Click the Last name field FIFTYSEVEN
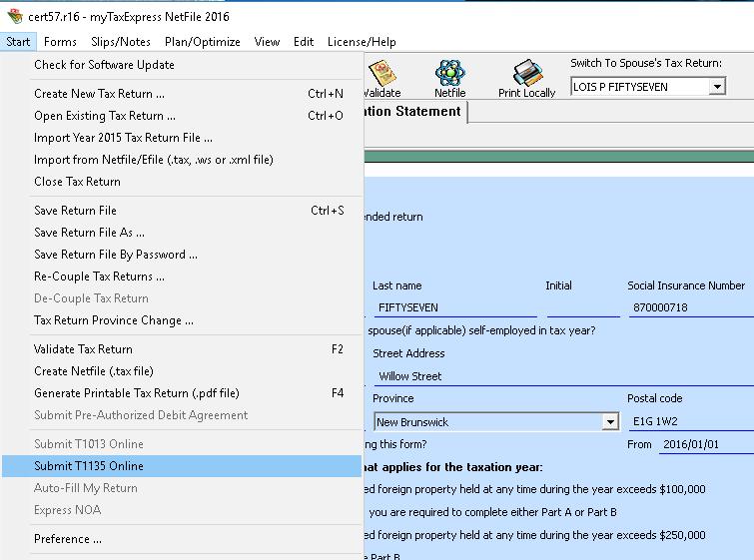This screenshot has width=754, height=560. [455, 307]
